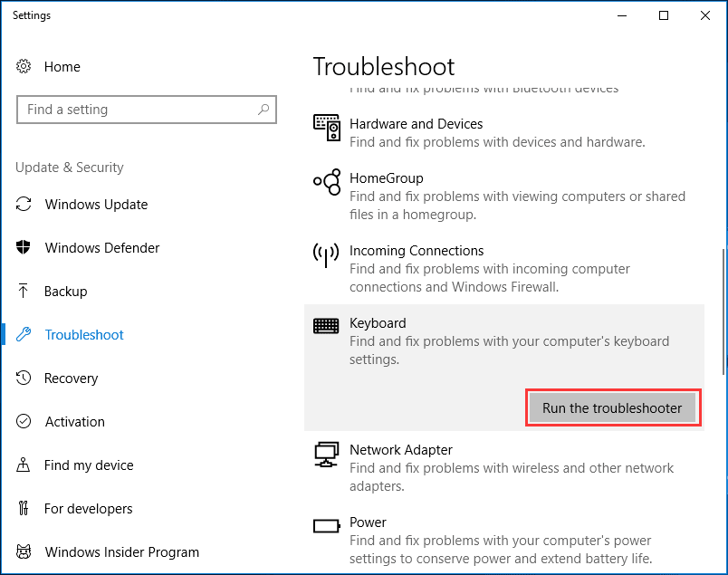This screenshot has width=728, height=575.
Task: Select the Keyboard troubleshooter icon
Action: [326, 324]
